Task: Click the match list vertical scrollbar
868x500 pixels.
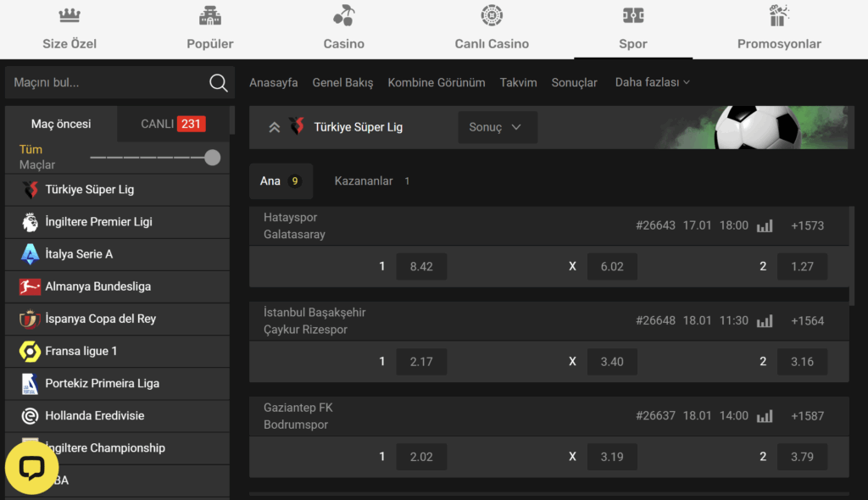Action: (852, 256)
